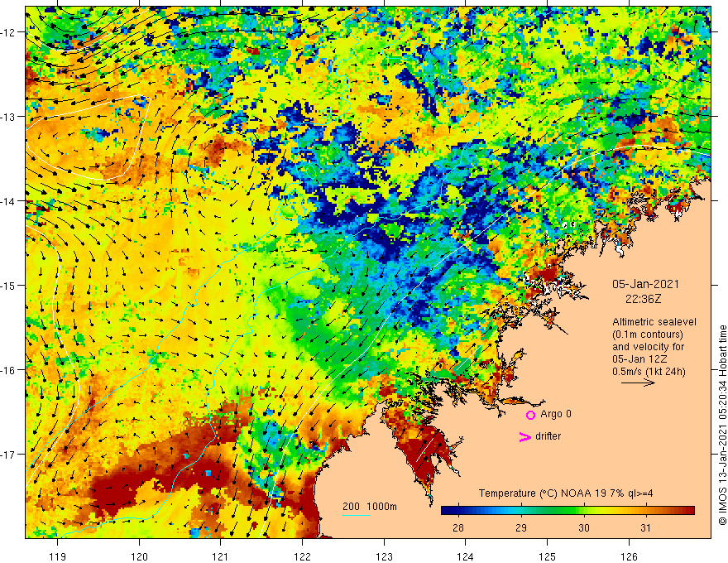Viewport: 728px width, 563px height.
Task: Click the color bar value 30
Action: click(584, 527)
